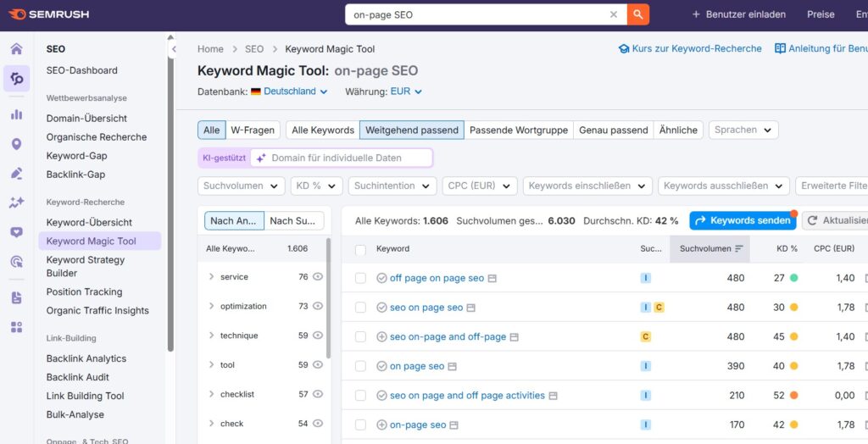Open the CPC (EUR) filter dropdown
This screenshot has height=444, width=868.
[480, 186]
